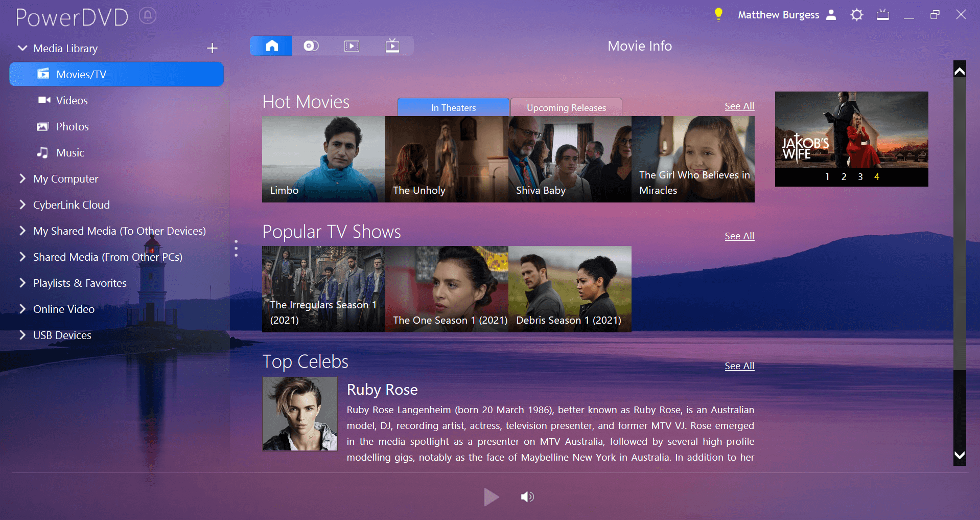
Task: Click See All for Top Celebs
Action: (739, 366)
